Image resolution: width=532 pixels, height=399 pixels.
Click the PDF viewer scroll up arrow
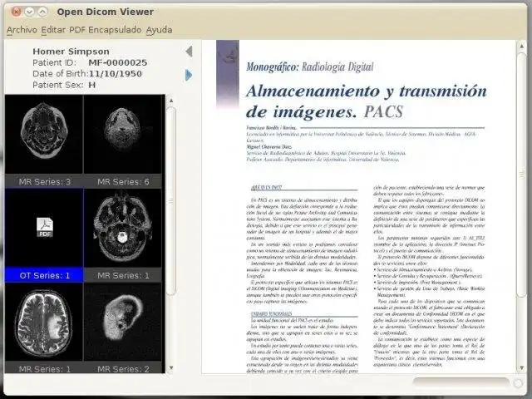[x=521, y=46]
